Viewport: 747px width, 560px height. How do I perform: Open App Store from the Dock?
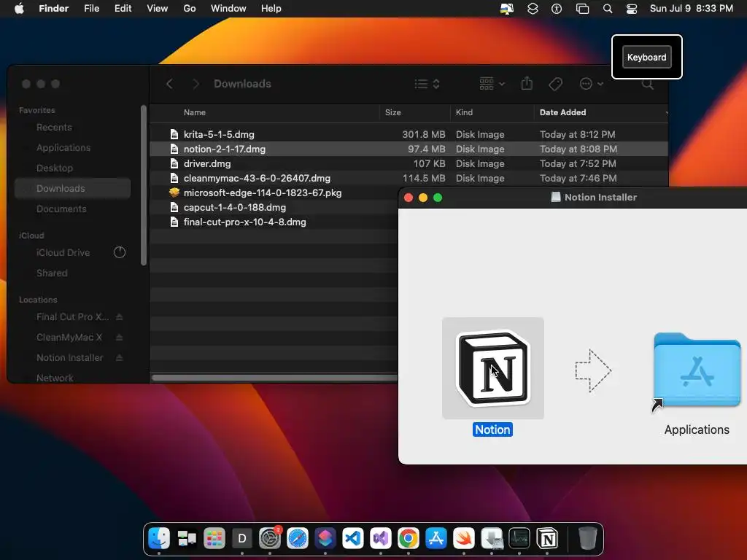point(436,539)
